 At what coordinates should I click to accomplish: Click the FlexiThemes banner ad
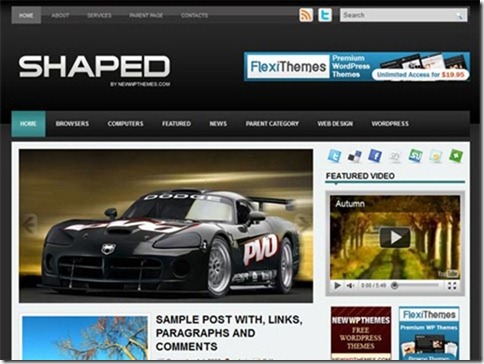[357, 66]
